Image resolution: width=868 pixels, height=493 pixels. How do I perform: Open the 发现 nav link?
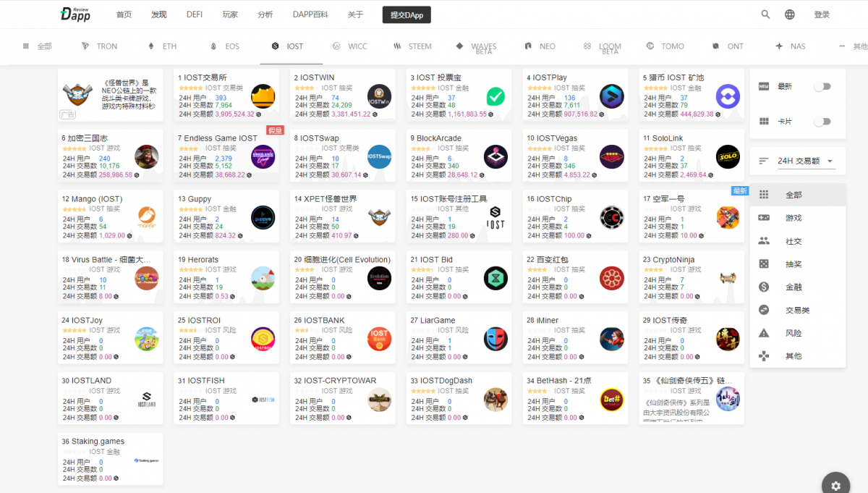(x=159, y=14)
